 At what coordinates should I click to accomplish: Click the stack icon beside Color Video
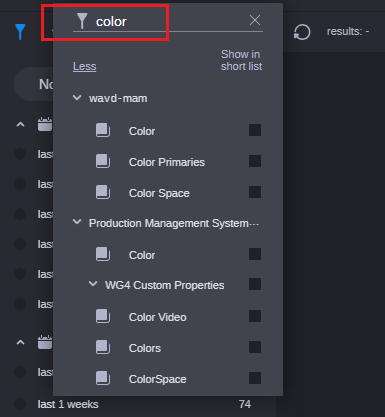[x=103, y=316]
